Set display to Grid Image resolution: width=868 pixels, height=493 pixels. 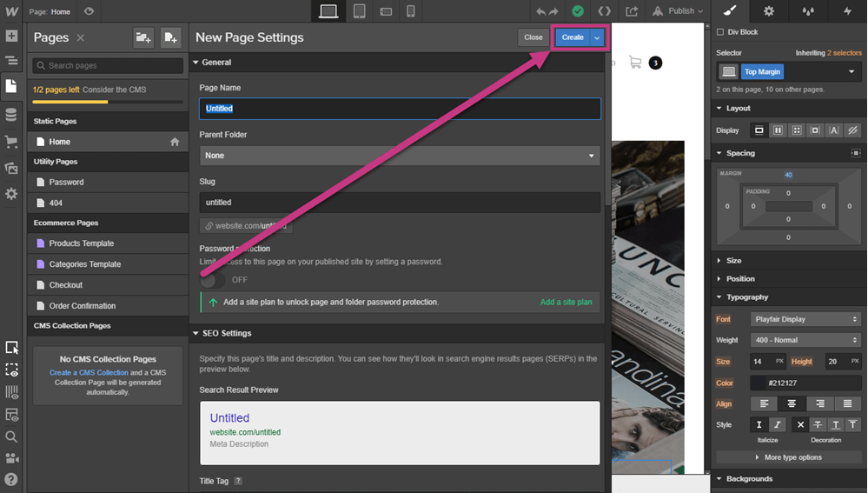797,130
